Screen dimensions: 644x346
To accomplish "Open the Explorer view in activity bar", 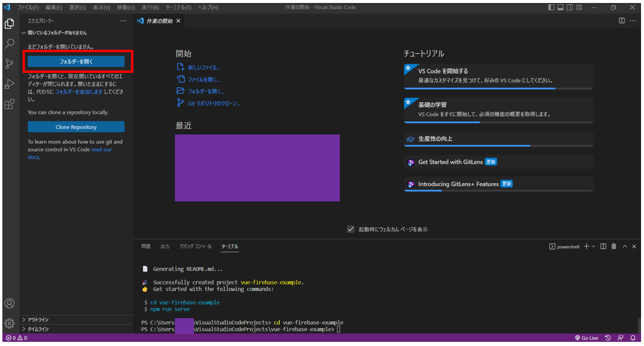I will (9, 24).
